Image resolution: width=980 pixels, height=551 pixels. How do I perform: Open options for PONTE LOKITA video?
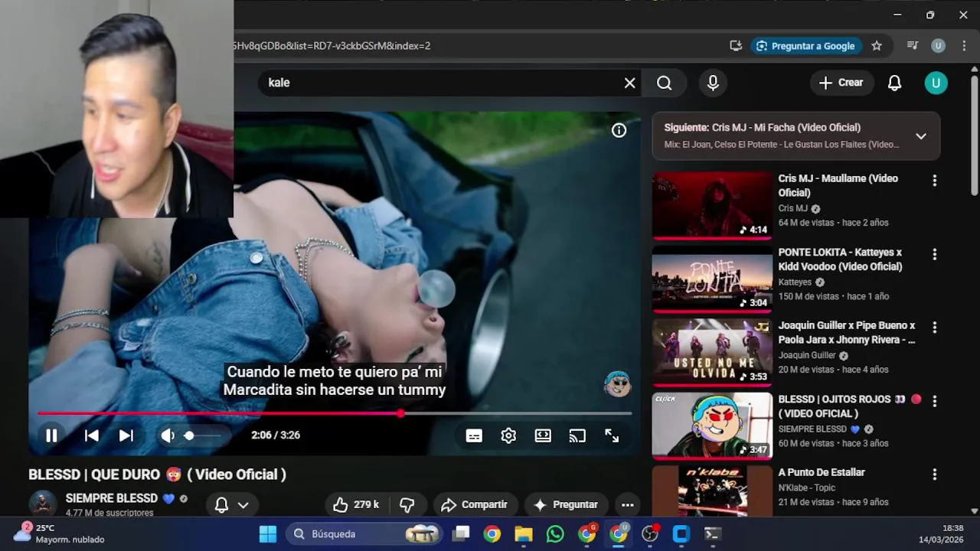pos(934,254)
